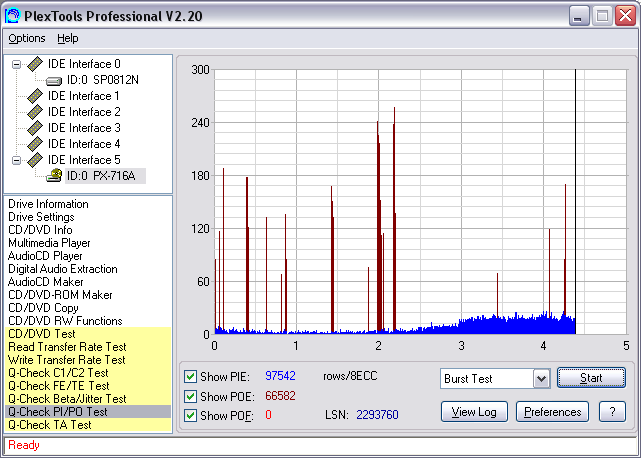Screen dimensions: 641x458
Task: Click the IDE Interface 4 chip icon
Action: pyautogui.click(x=35, y=144)
